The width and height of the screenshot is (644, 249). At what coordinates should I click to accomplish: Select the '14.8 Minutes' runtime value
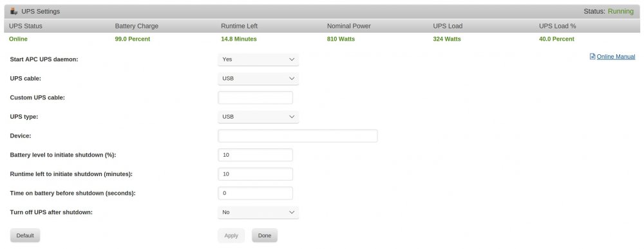tap(239, 39)
